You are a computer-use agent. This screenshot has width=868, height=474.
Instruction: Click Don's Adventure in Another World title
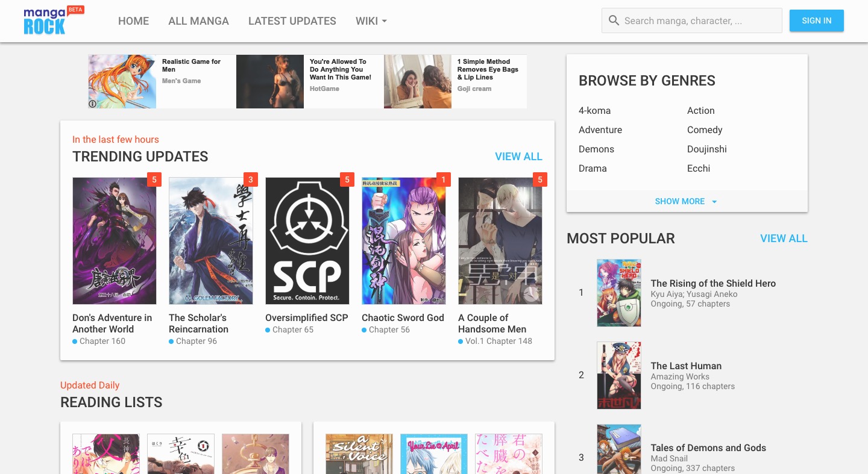(x=112, y=323)
